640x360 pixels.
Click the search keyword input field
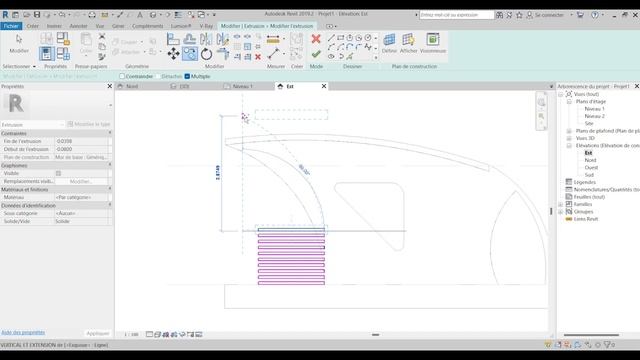[457, 15]
